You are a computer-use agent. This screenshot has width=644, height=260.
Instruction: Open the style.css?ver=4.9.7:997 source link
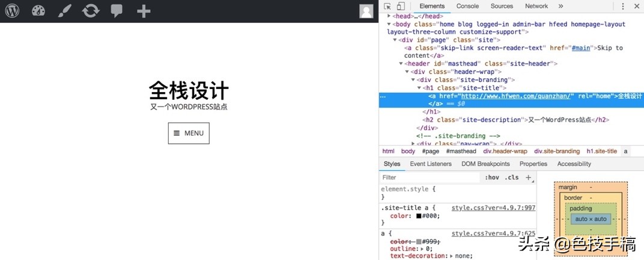[x=493, y=208]
